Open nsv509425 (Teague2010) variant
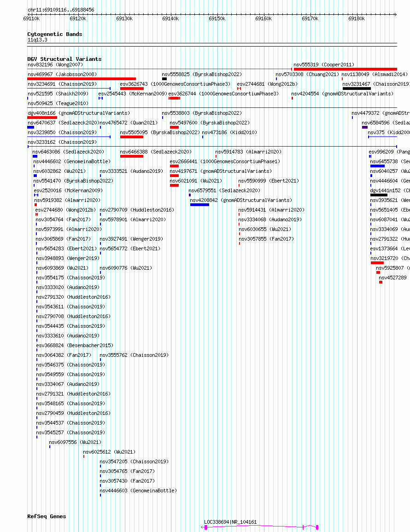 pos(58,103)
